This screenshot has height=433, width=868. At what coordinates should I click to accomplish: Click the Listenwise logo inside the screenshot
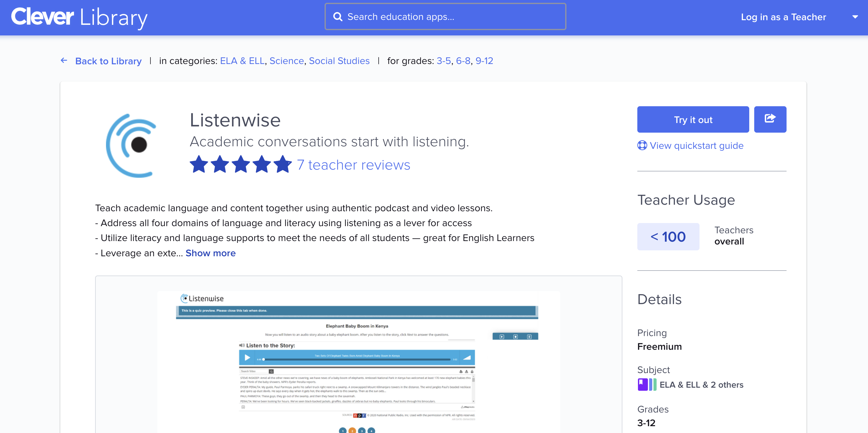point(202,298)
